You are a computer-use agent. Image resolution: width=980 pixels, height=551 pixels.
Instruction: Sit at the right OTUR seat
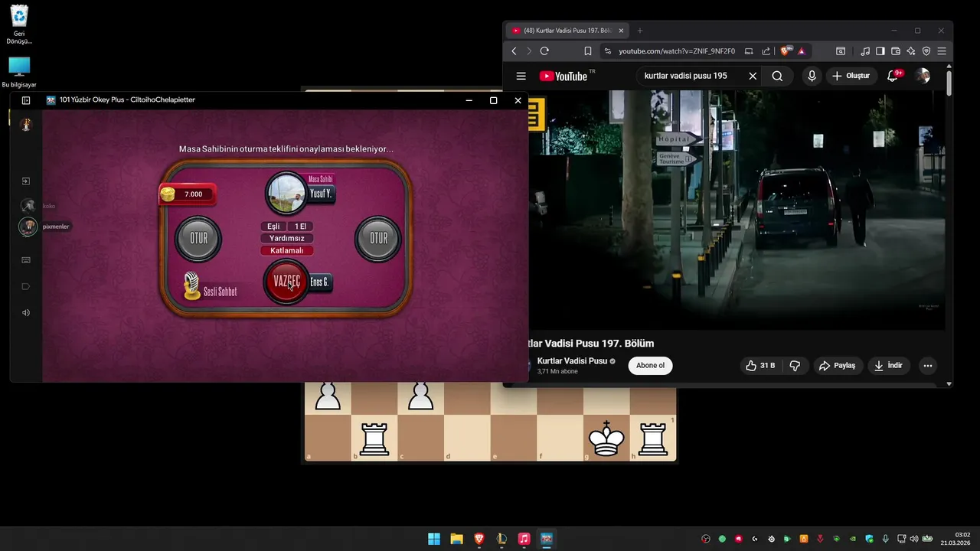click(x=378, y=238)
